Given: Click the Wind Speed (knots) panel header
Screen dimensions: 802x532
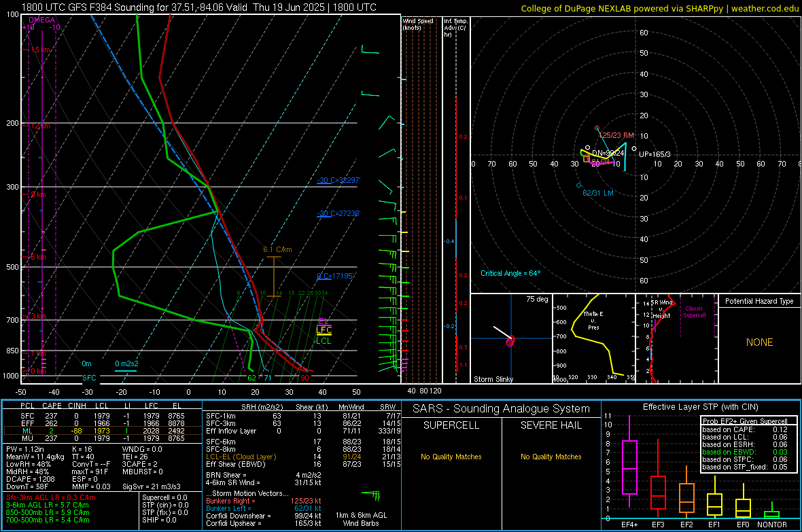Looking at the screenshot, I should [418, 24].
